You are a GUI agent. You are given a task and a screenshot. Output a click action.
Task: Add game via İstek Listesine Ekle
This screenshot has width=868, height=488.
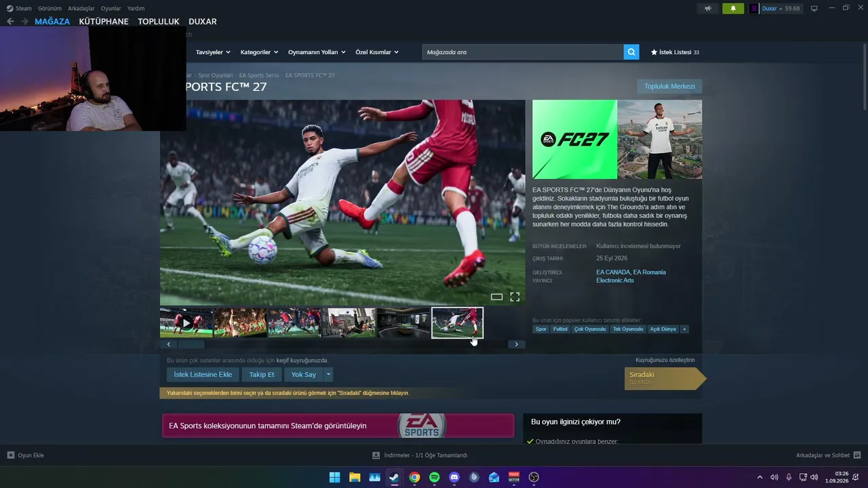[x=203, y=374]
